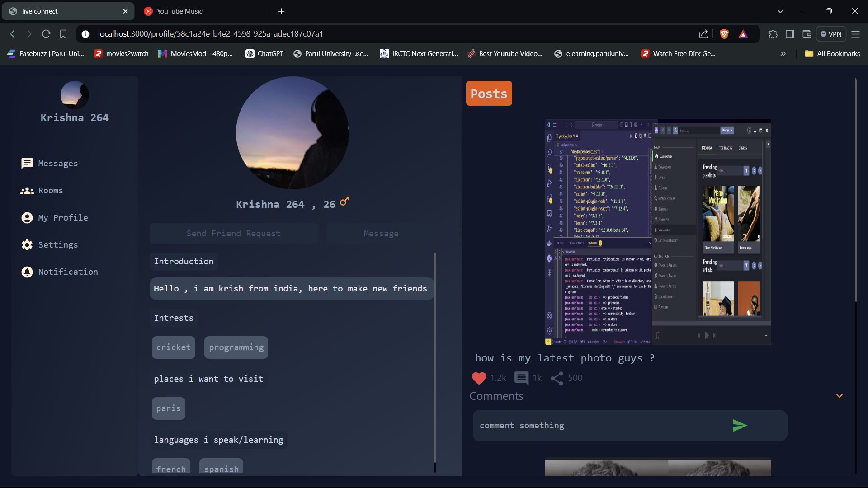Like the post with heart icon
The height and width of the screenshot is (488, 868).
pyautogui.click(x=479, y=378)
